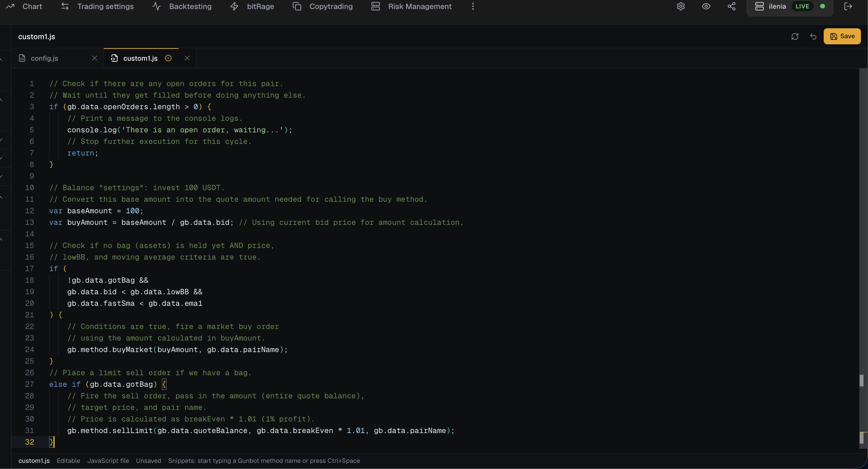Click the custom1.js status bar label
Image resolution: width=868 pixels, height=469 pixels.
(34, 461)
